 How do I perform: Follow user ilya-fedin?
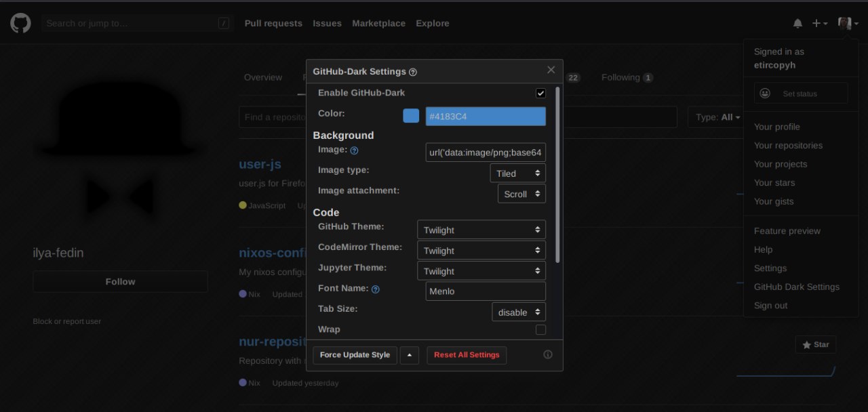[120, 281]
